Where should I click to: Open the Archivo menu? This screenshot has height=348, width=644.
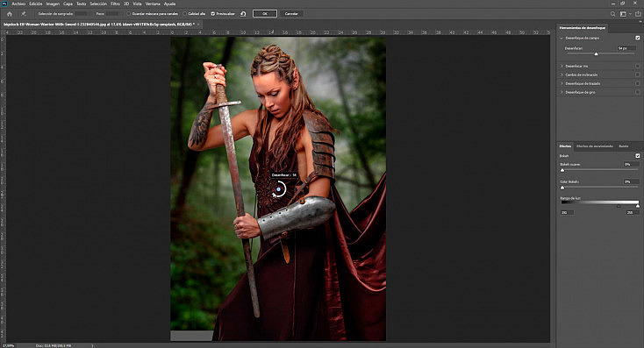click(x=18, y=4)
